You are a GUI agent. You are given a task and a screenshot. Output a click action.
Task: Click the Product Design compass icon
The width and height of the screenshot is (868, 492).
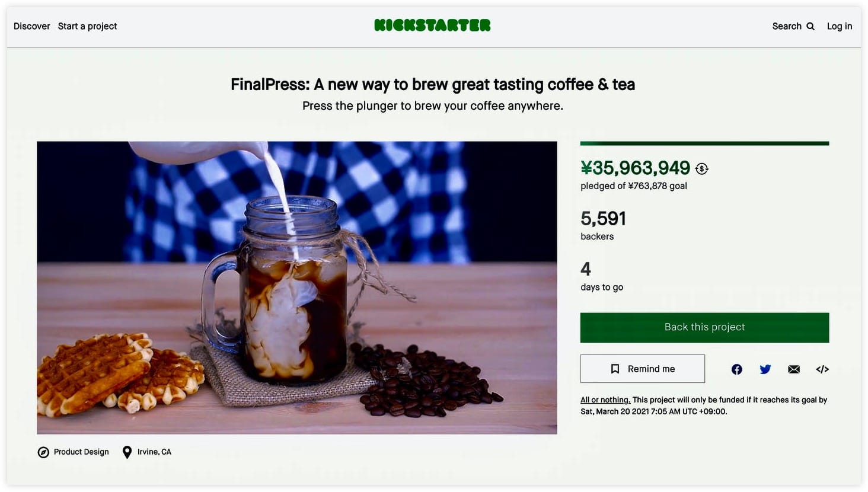(43, 452)
